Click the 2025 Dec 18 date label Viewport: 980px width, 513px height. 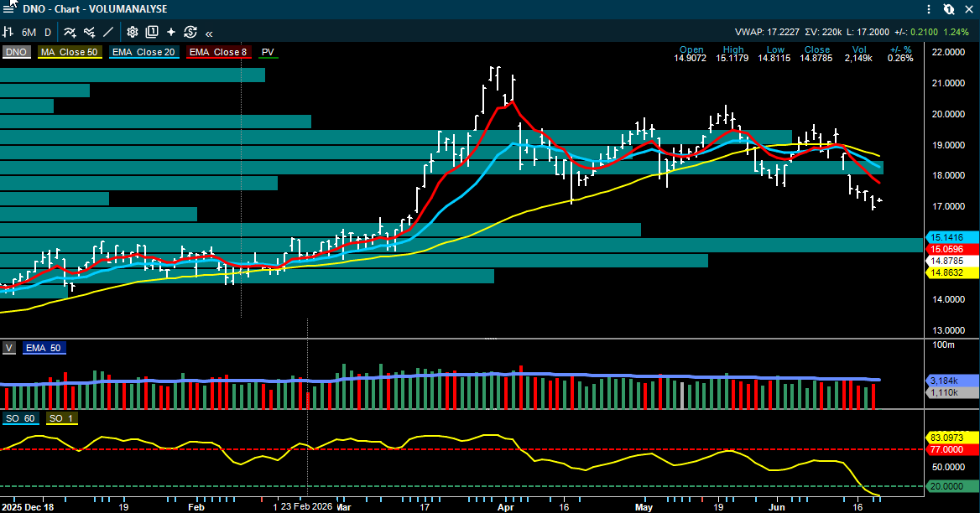coord(28,507)
